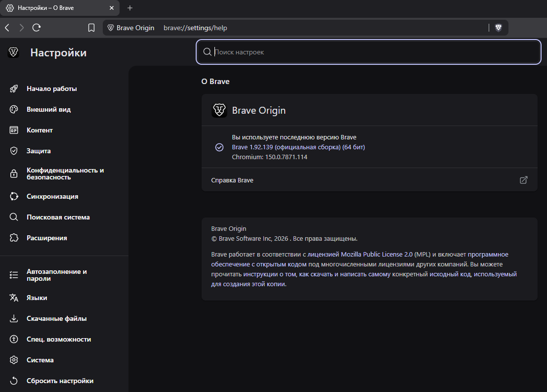This screenshot has width=547, height=392.
Task: Click the copyright Brave Software Inc, 2026 line
Action: pos(284,238)
